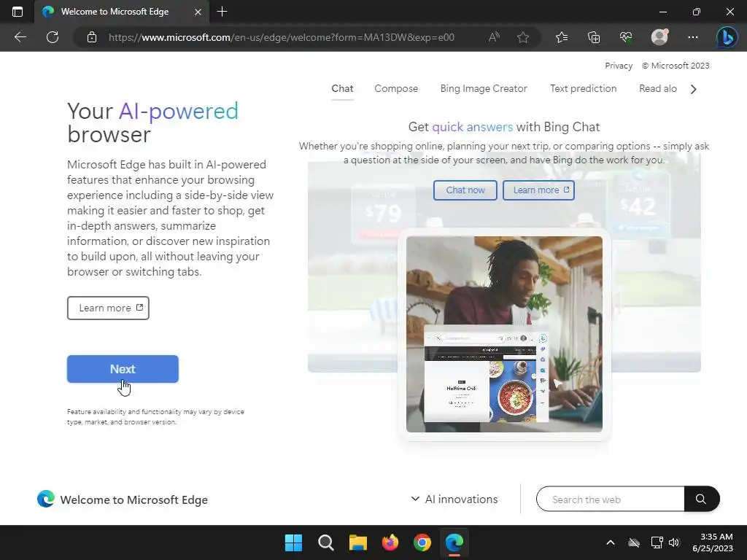The width and height of the screenshot is (747, 560).
Task: Close the Welcome to Microsoft Edge tab
Action: click(x=198, y=12)
